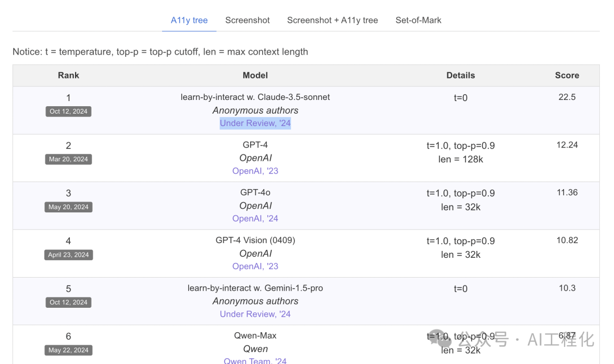Click the Notice text about temperature
The image size is (614, 364).
pos(160,52)
